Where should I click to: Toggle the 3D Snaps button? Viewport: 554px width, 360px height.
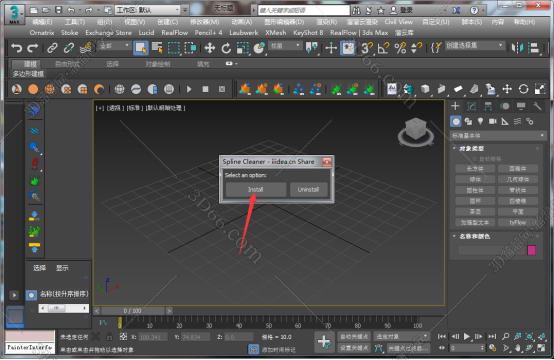click(367, 48)
